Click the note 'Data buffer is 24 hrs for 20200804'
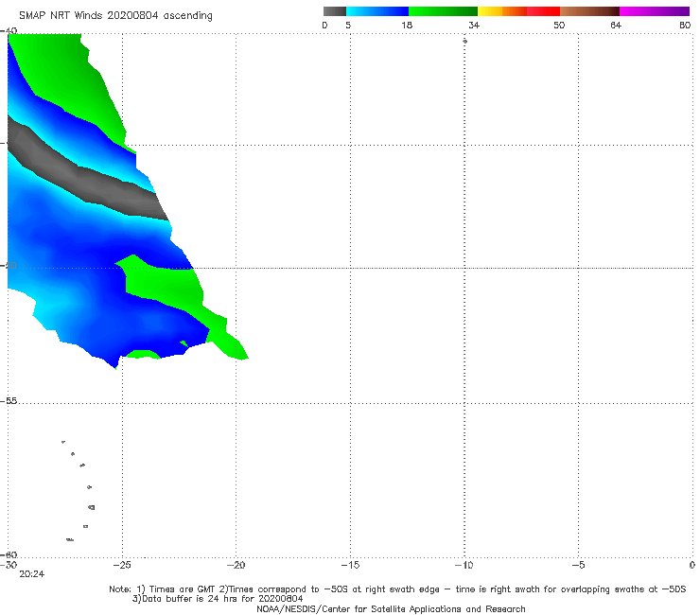Image resolution: width=700 pixels, height=615 pixels. pos(218,599)
